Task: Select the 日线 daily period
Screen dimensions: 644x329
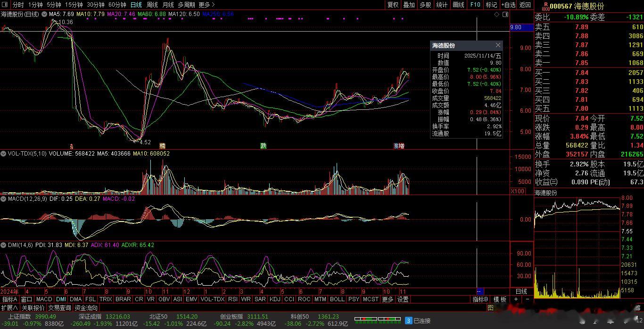Action: point(136,5)
